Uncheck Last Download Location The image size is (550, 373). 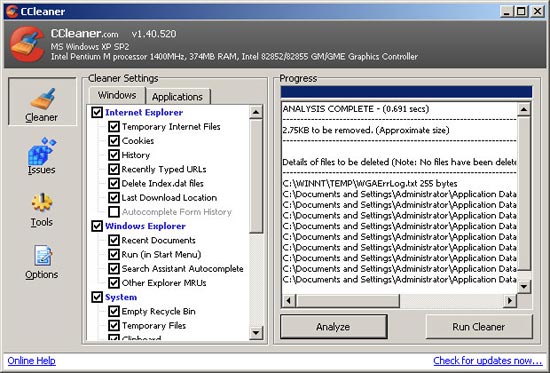(x=114, y=198)
